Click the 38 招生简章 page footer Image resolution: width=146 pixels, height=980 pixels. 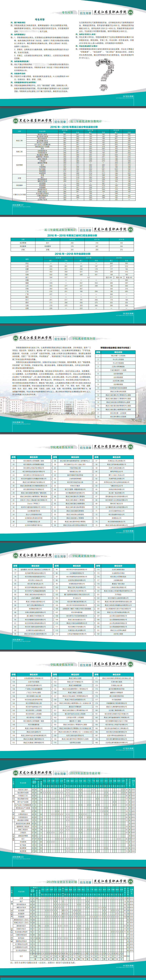128,314
